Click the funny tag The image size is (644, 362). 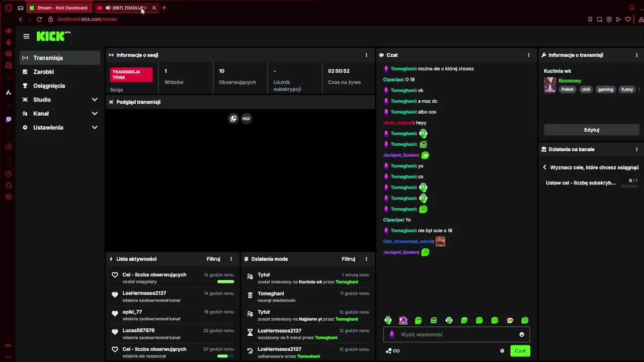click(x=627, y=89)
